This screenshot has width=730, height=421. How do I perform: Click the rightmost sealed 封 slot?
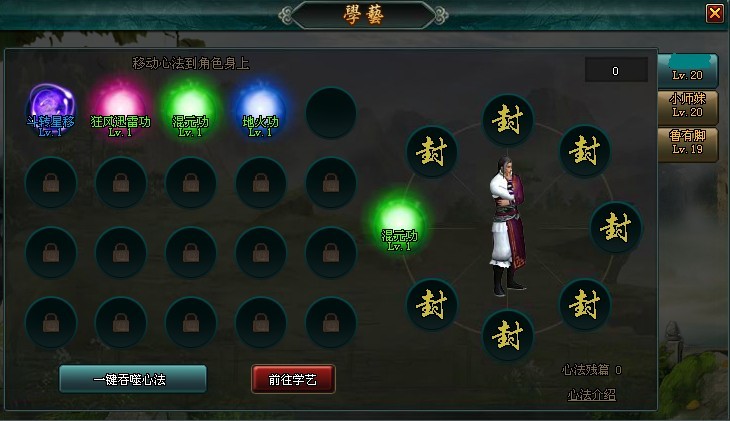tap(616, 227)
